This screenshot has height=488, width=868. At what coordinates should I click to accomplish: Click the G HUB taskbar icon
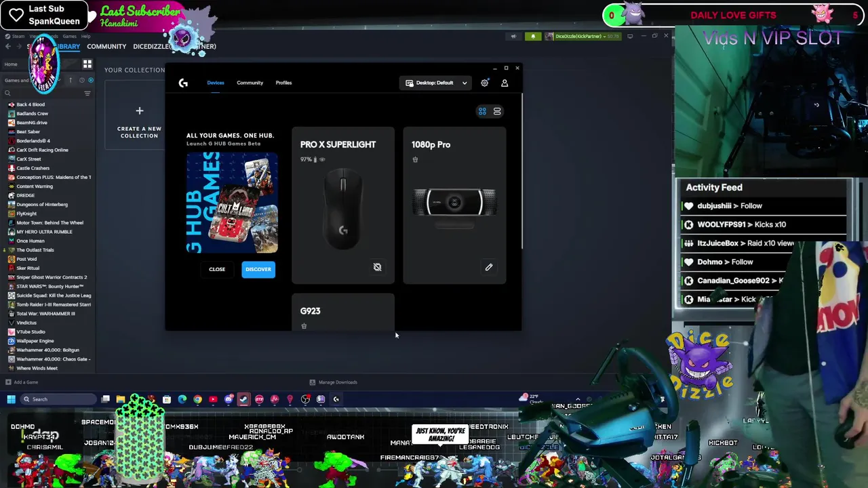tap(336, 399)
